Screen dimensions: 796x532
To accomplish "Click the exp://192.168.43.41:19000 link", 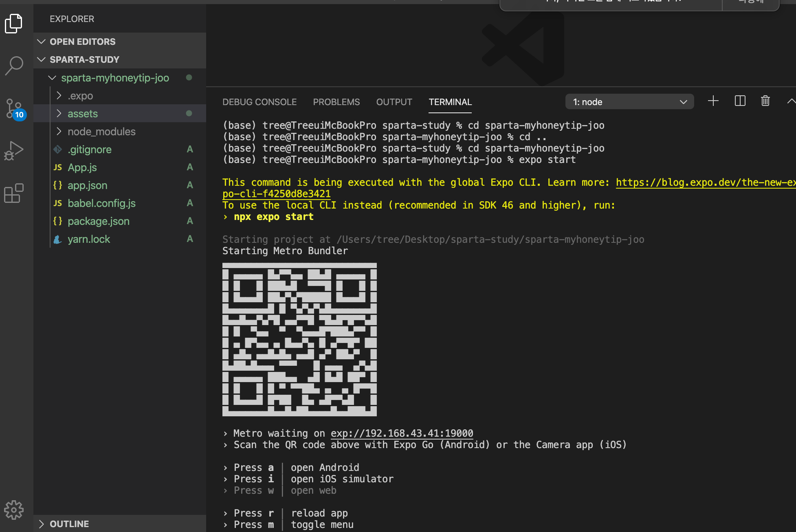I will point(402,433).
